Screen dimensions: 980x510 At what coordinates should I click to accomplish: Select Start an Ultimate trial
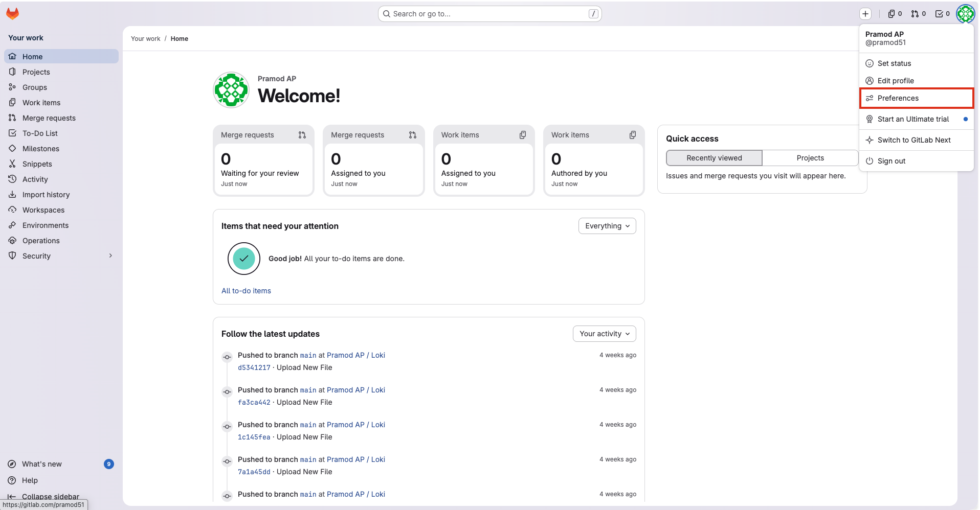(x=917, y=119)
